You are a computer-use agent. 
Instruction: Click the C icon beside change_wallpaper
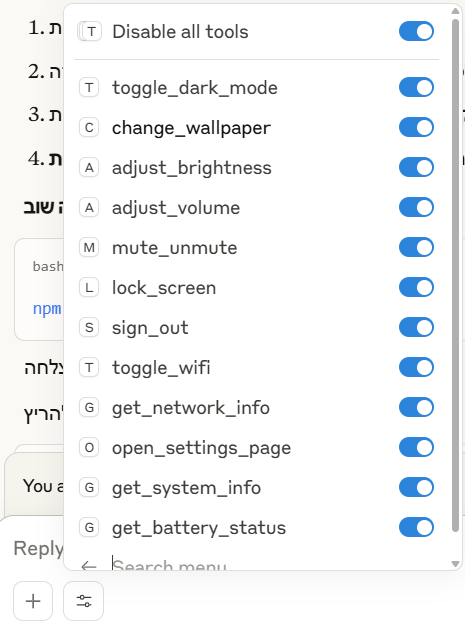point(89,128)
